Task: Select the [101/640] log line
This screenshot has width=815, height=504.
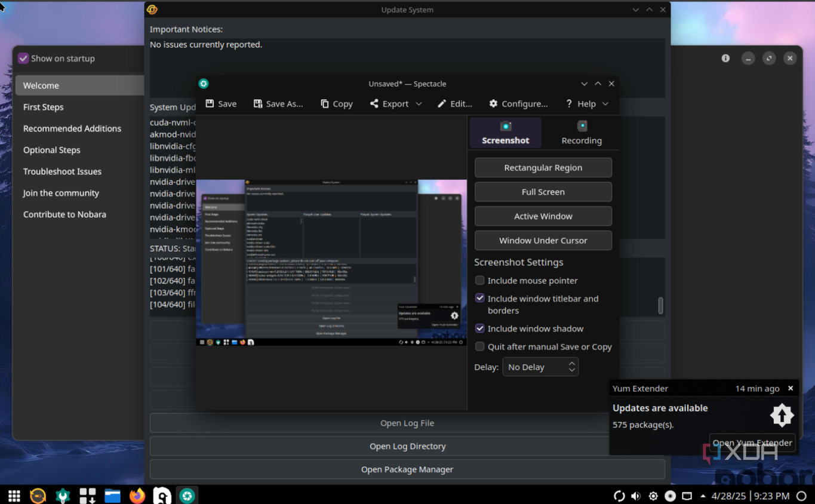Action: (173, 269)
